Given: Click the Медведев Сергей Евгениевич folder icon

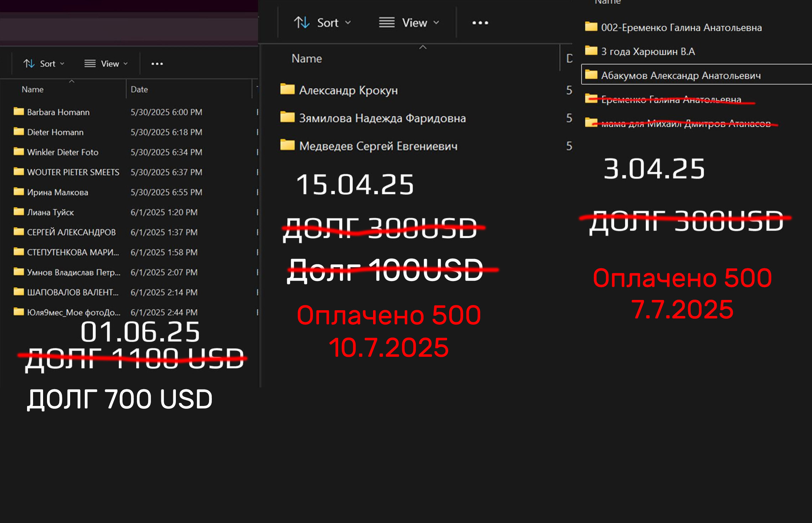Looking at the screenshot, I should click(x=287, y=146).
